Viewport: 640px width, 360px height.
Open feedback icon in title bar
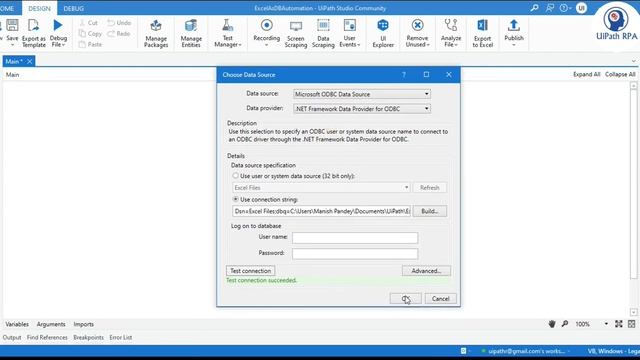(550, 8)
